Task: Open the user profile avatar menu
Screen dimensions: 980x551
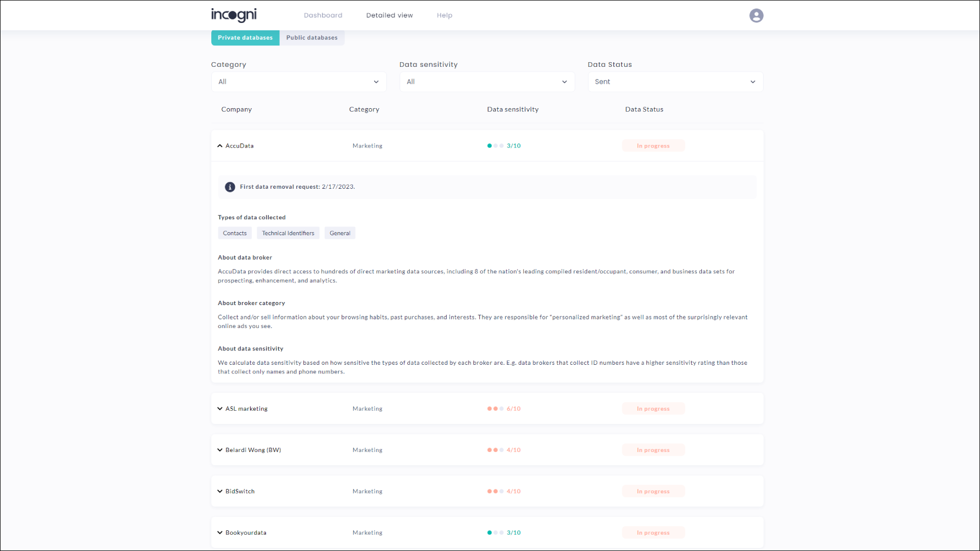Action: [x=756, y=15]
